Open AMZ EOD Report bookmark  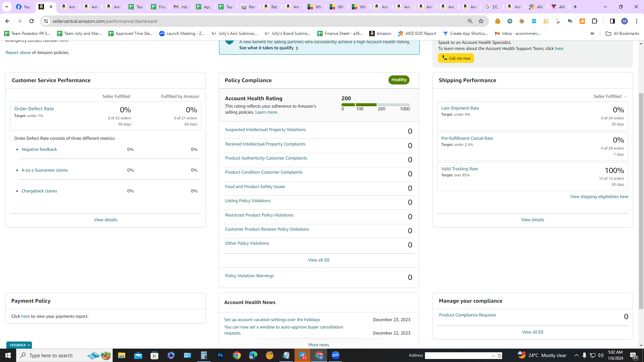(417, 34)
